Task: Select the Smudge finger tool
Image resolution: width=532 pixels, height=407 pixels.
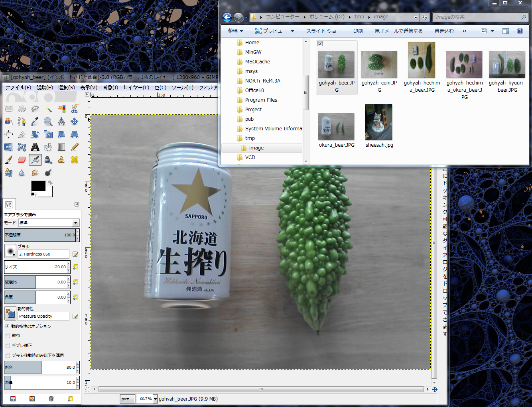Action: 35,173
